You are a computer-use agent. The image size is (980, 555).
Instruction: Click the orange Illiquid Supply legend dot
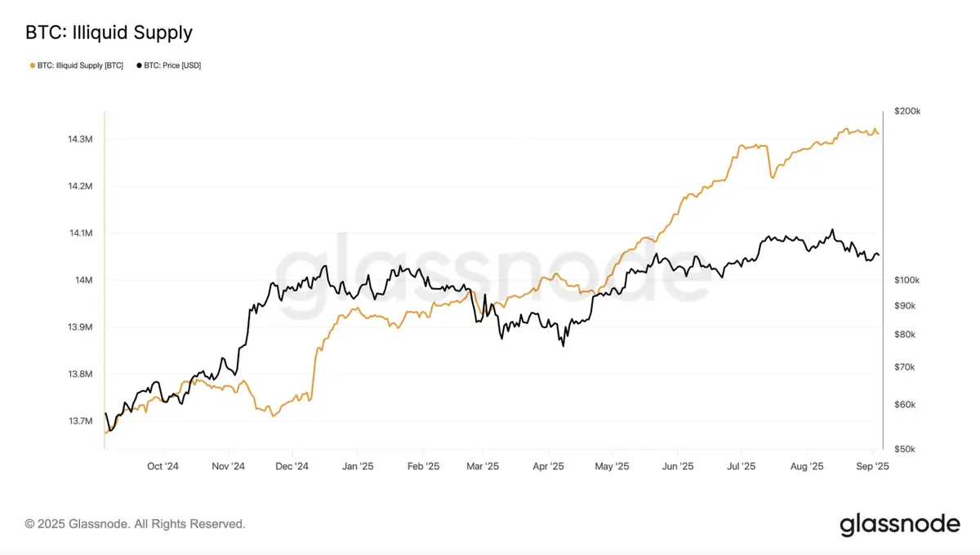tap(32, 65)
